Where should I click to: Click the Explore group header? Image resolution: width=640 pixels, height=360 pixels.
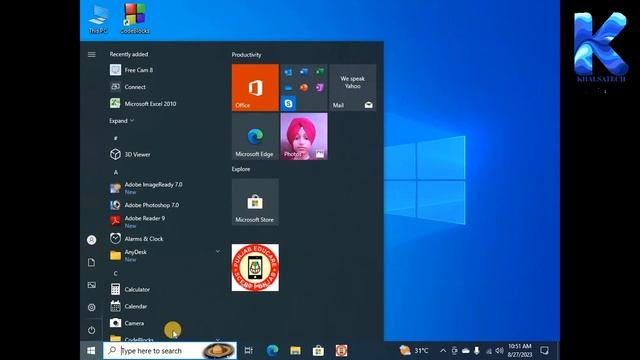click(241, 169)
